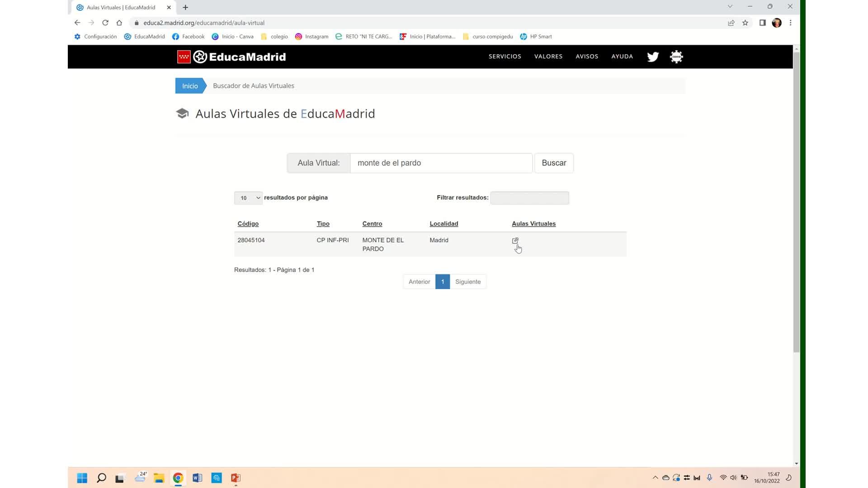Sort table by Código column
This screenshot has width=868, height=488.
coord(248,224)
